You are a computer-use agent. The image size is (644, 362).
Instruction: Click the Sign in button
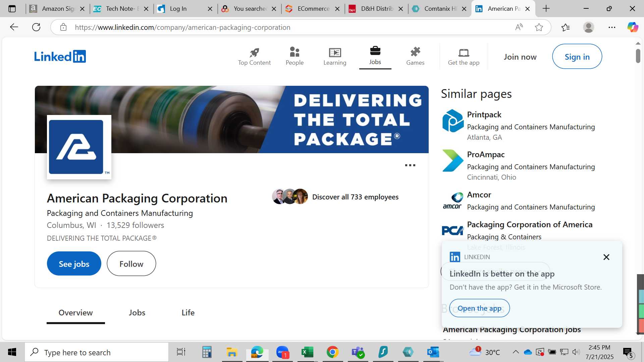(x=577, y=57)
